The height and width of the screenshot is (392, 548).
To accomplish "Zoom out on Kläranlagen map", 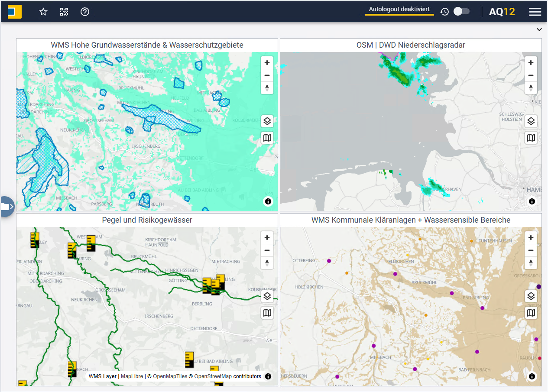I will (531, 250).
